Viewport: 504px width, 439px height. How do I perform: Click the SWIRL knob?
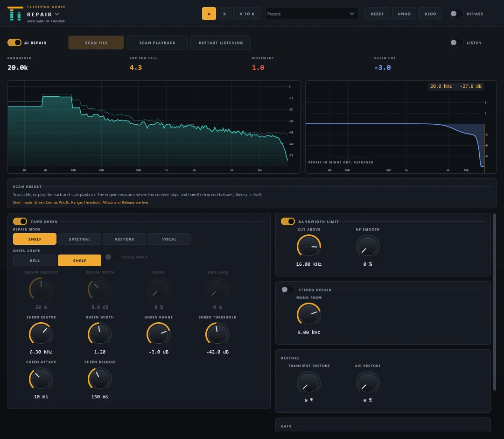[x=159, y=289]
